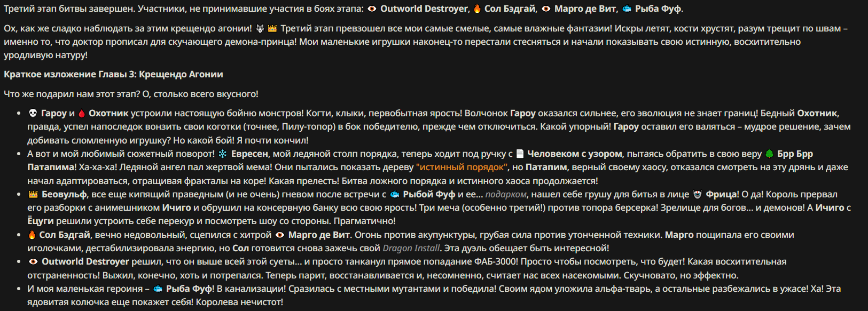Click the text 'ФАБ-3000'
Image resolution: width=868 pixels, height=311 pixels.
point(496,261)
